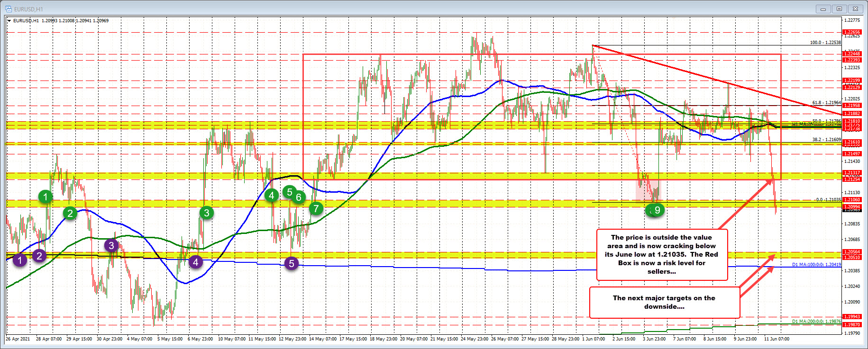Screen dimensions: 868x349
Task: Expand the triangle dropdown beside EURUSD,H1 label
Action: pos(9,21)
